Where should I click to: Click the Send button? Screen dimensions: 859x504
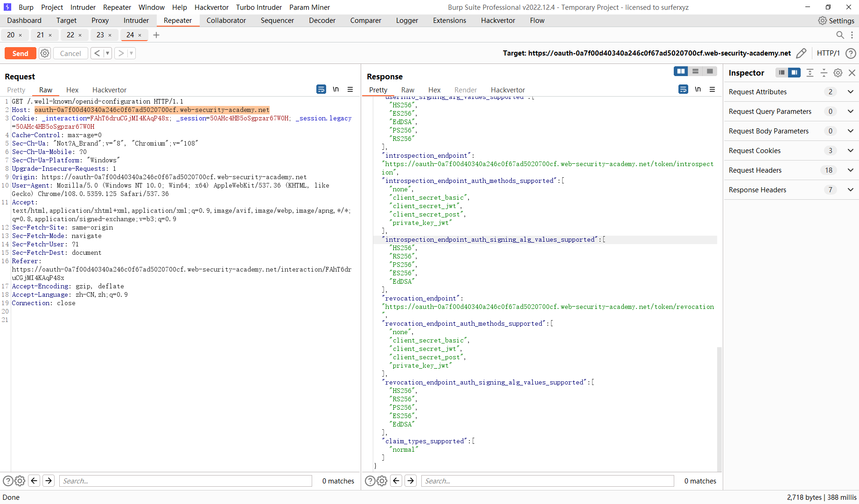pos(20,53)
